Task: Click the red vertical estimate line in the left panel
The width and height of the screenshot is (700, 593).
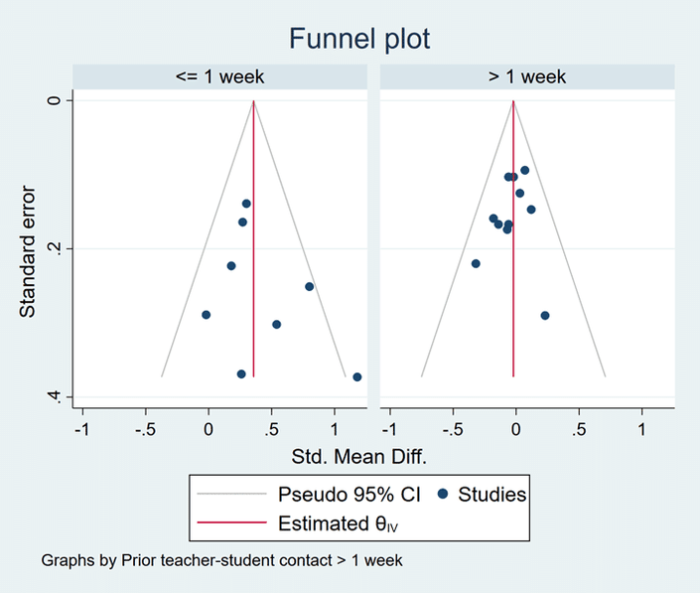Action: click(x=254, y=298)
